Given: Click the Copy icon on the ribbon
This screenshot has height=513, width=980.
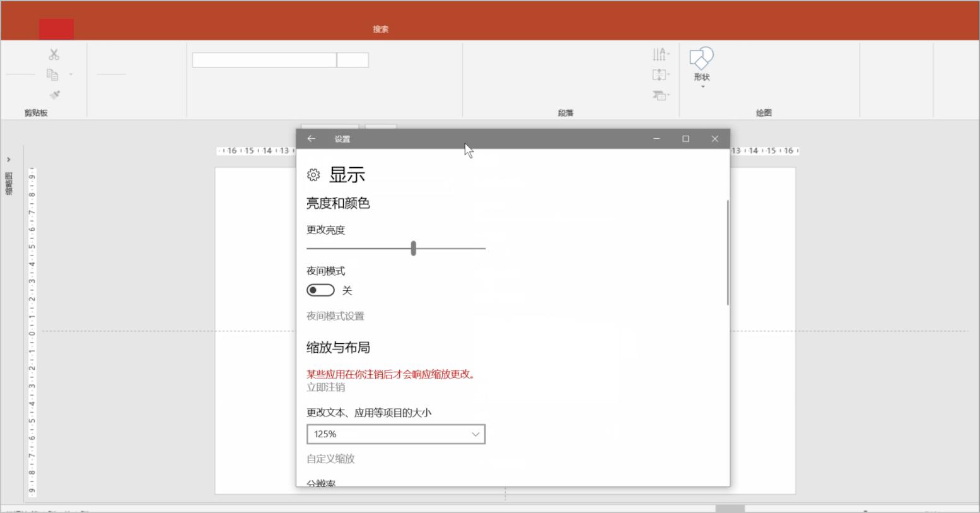Looking at the screenshot, I should 54,74.
